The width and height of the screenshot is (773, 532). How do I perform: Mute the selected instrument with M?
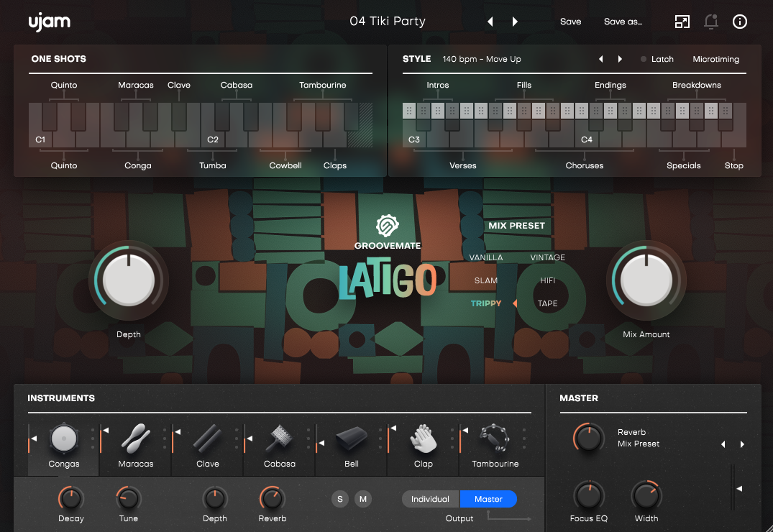coord(363,499)
